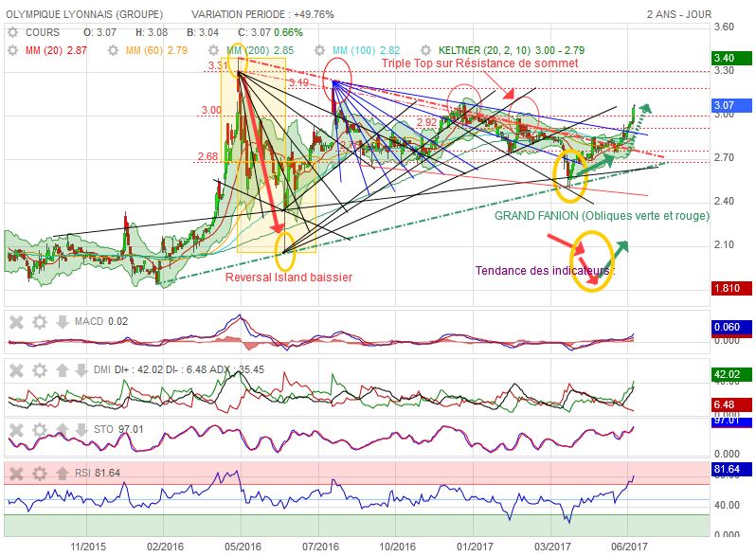Remove the STO indicator panel
756x556 pixels.
pos(16,430)
